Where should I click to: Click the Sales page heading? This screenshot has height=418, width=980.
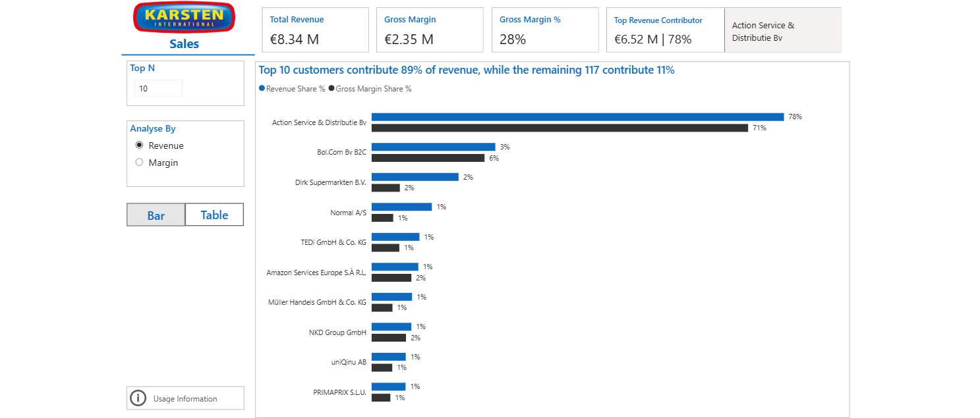point(184,44)
